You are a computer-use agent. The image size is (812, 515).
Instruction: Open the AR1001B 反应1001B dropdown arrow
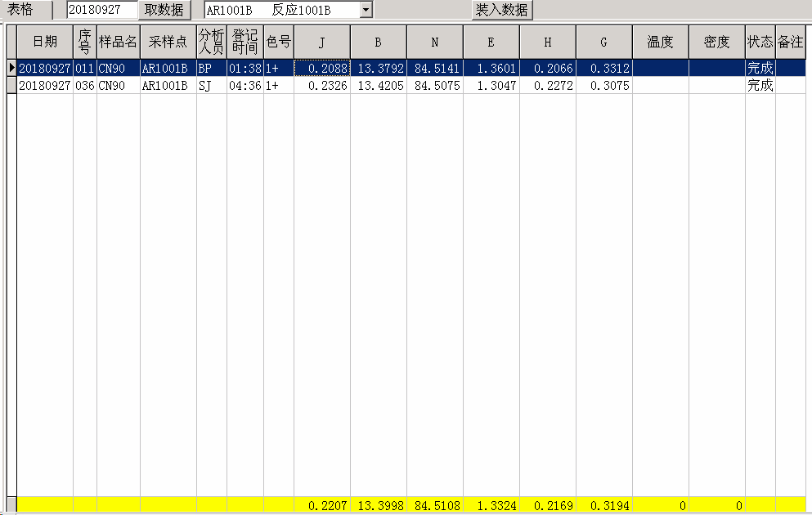pos(366,10)
